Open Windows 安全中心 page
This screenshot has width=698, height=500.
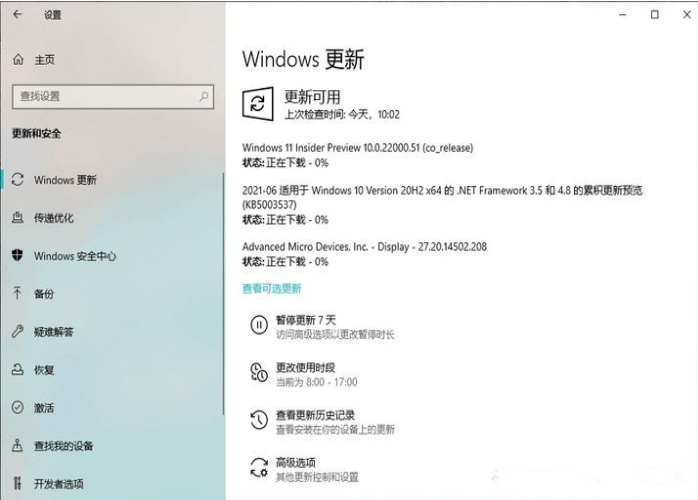point(75,256)
